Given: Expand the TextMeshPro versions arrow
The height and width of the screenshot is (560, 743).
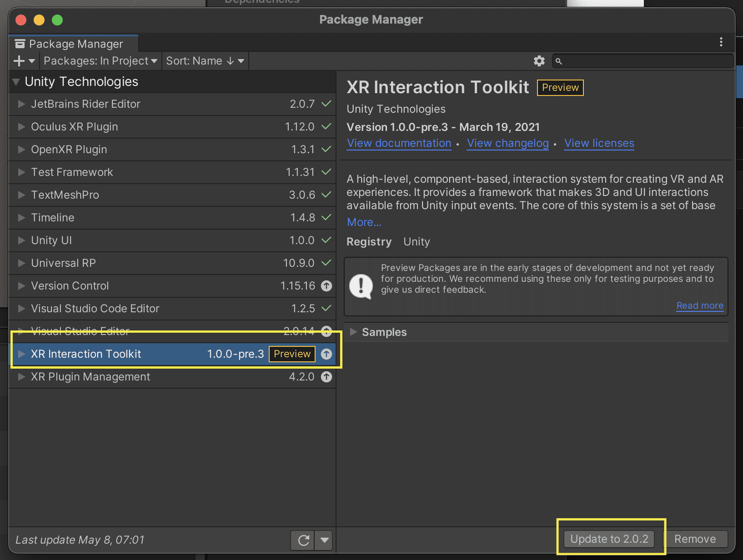Looking at the screenshot, I should coord(21,195).
